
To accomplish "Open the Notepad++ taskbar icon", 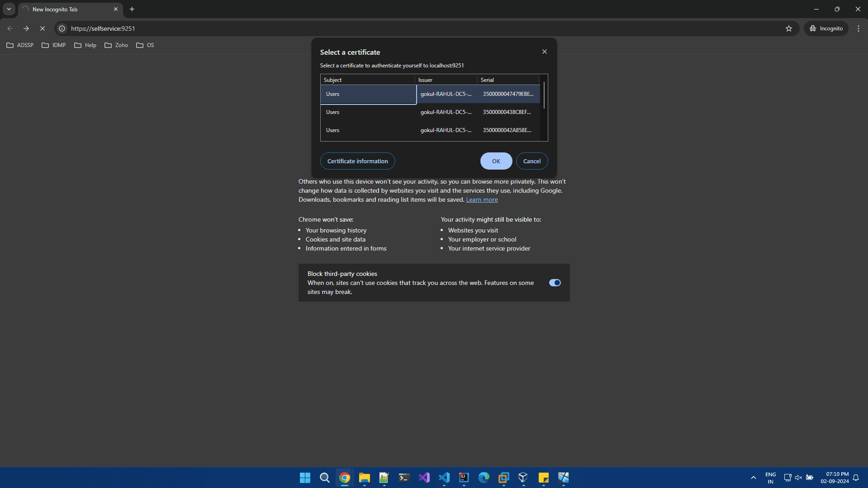I will pyautogui.click(x=384, y=478).
